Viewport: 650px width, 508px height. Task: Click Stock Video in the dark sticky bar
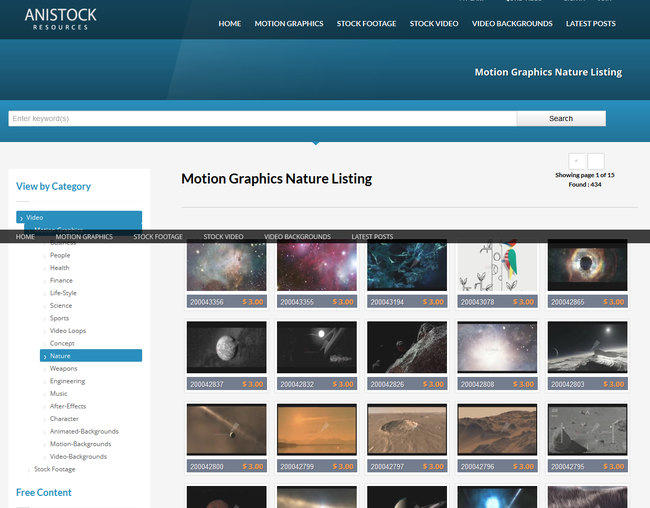223,237
